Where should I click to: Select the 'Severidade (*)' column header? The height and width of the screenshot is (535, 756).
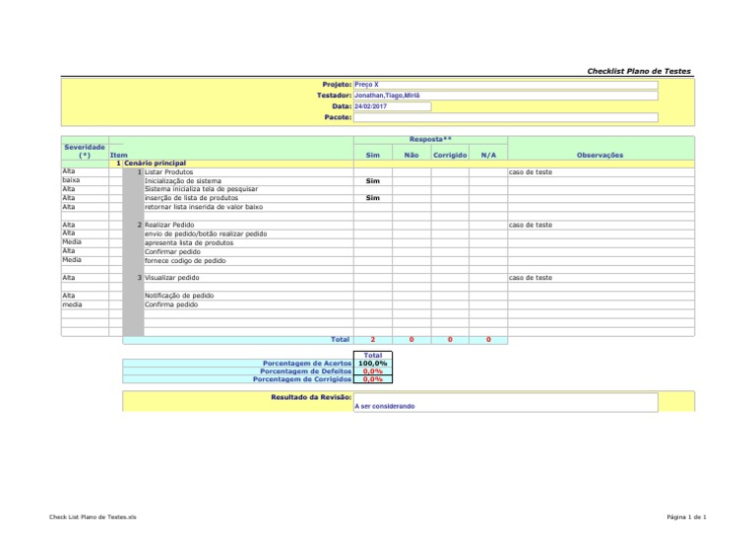85,151
